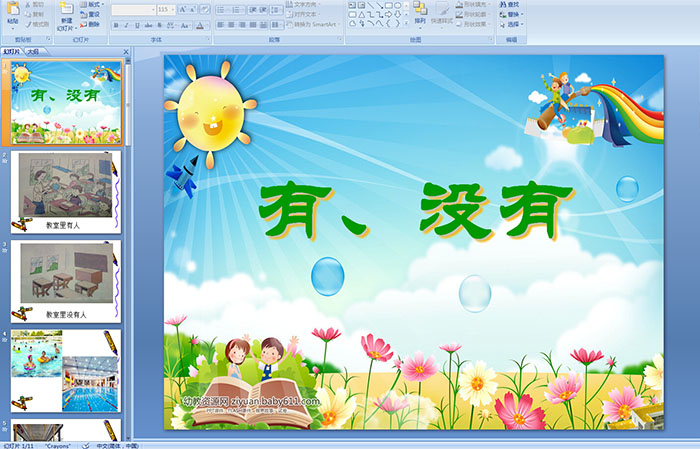Select the Right Brace shape in the gallery

coord(397,23)
